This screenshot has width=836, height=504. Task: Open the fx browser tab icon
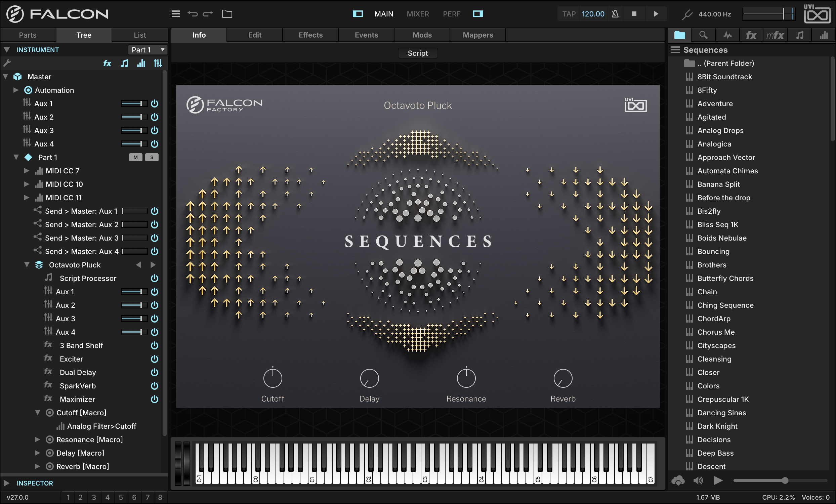coord(751,35)
